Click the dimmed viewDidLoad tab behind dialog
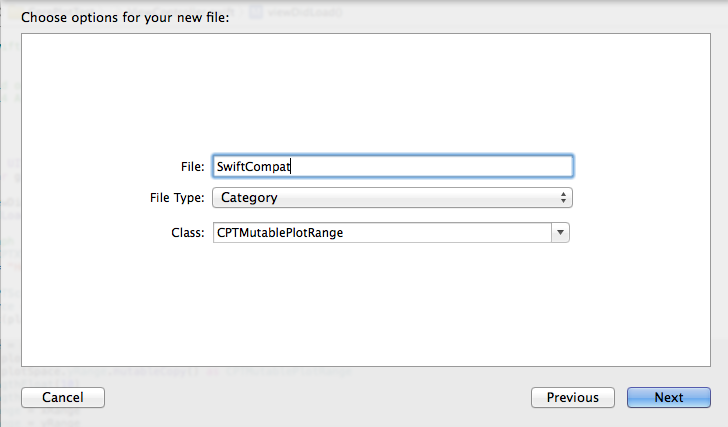 tap(298, 11)
